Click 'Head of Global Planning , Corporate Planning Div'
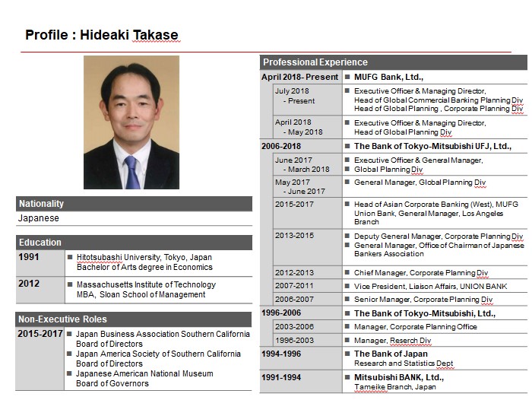Viewport: 532px width, 400px height. coord(439,109)
